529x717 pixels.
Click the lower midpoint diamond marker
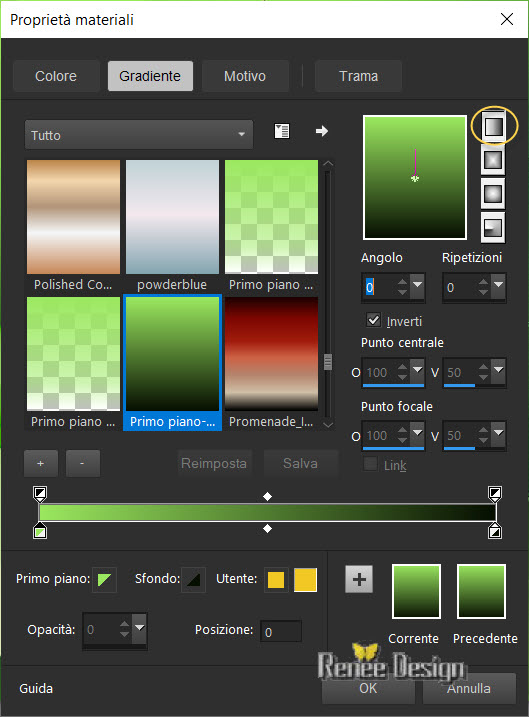(x=267, y=529)
